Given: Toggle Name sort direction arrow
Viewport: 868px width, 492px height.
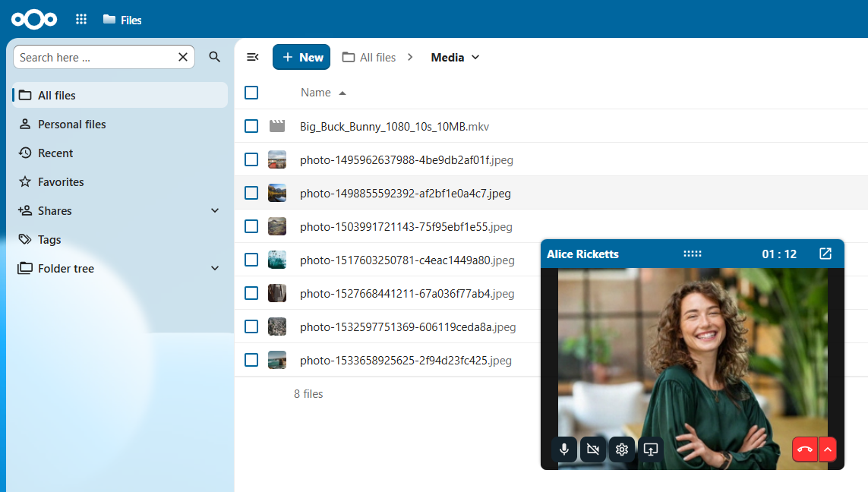Looking at the screenshot, I should [342, 93].
